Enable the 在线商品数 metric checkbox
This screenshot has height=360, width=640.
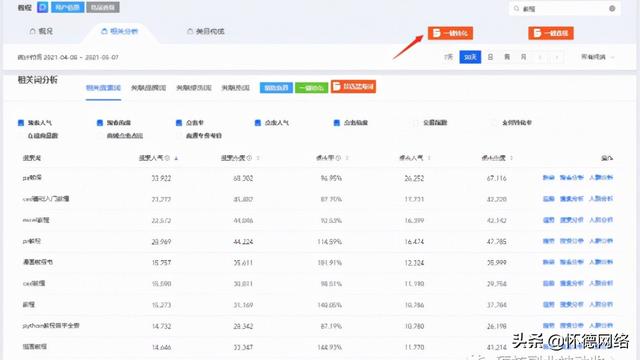pos(21,136)
